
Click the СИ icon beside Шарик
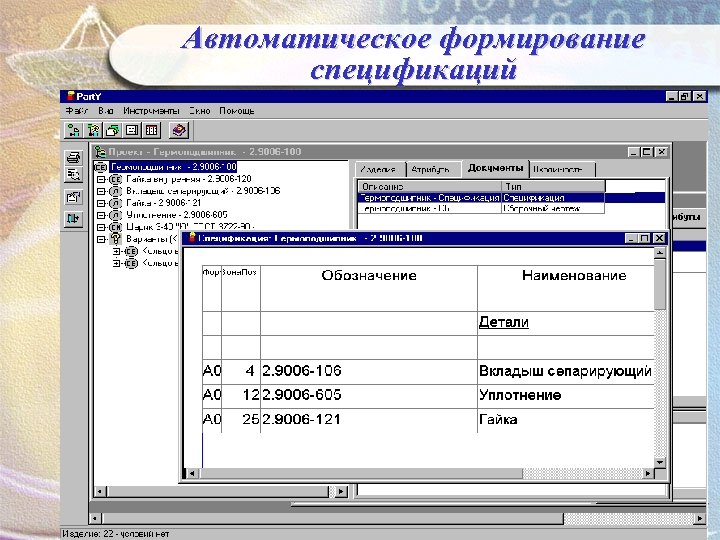pos(115,227)
